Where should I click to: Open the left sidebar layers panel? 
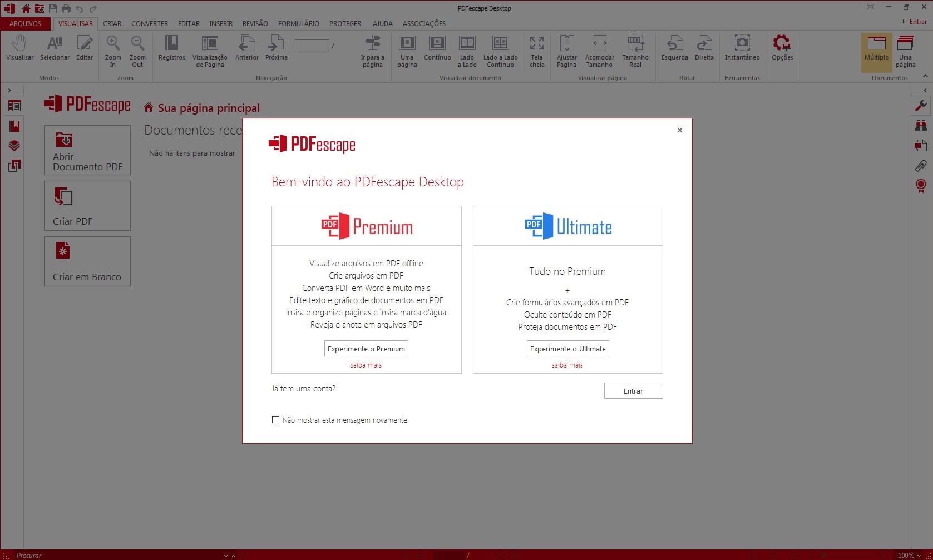coord(14,146)
